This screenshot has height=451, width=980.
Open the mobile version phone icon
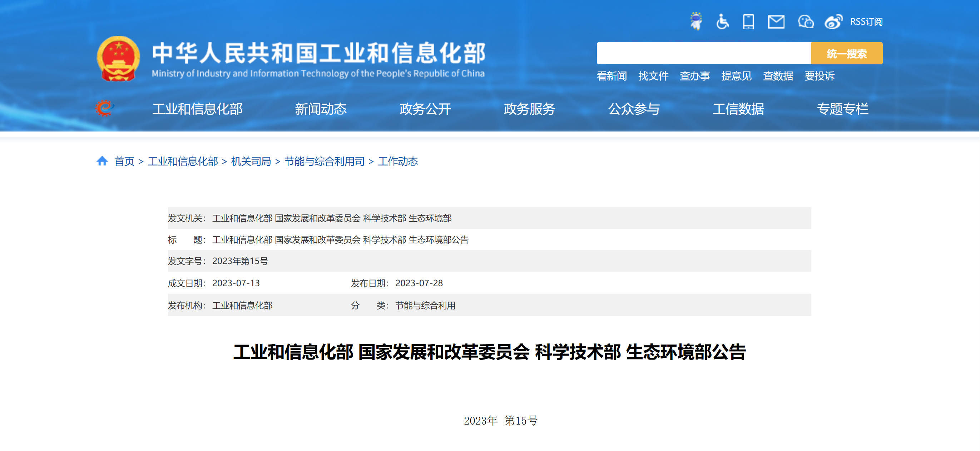tap(748, 22)
